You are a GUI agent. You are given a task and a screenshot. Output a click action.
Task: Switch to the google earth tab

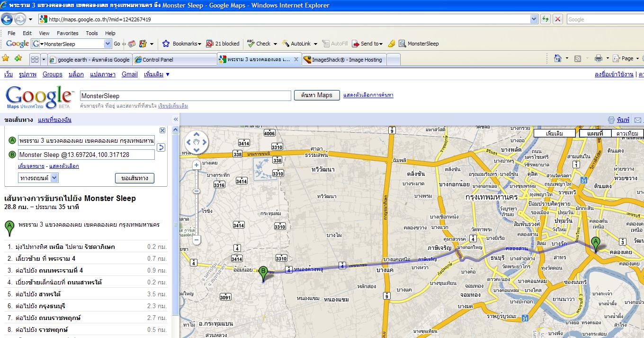click(90, 60)
